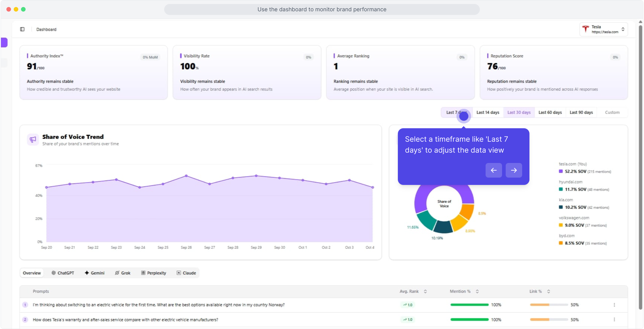Open three-dot menu for first prompt row
The image size is (644, 329).
pyautogui.click(x=614, y=305)
